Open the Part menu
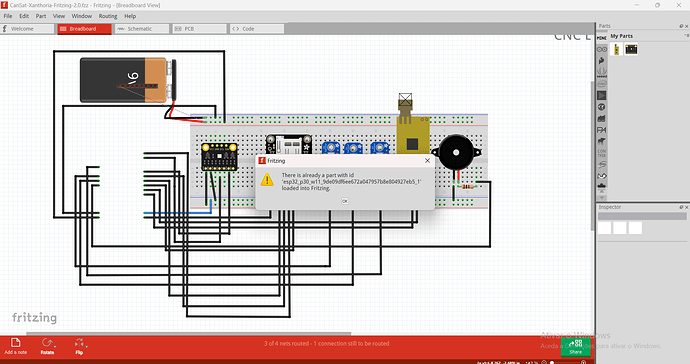Screen dimensions: 690x364 (41, 16)
